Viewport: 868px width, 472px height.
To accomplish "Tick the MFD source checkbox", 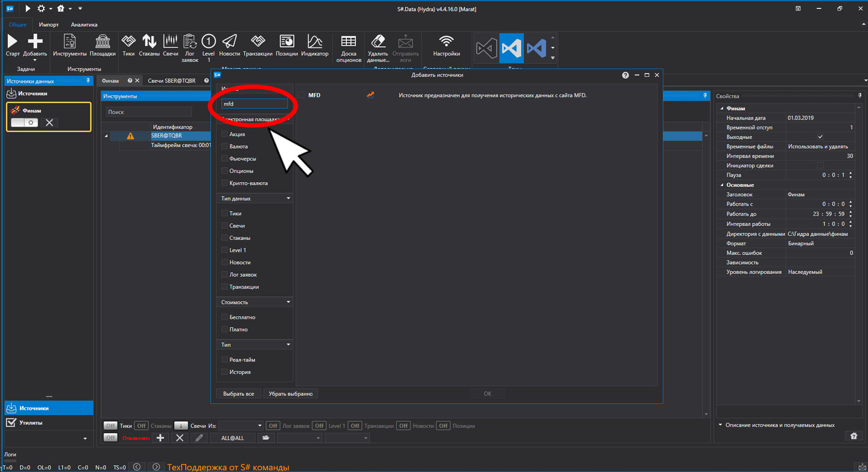I will [301, 95].
